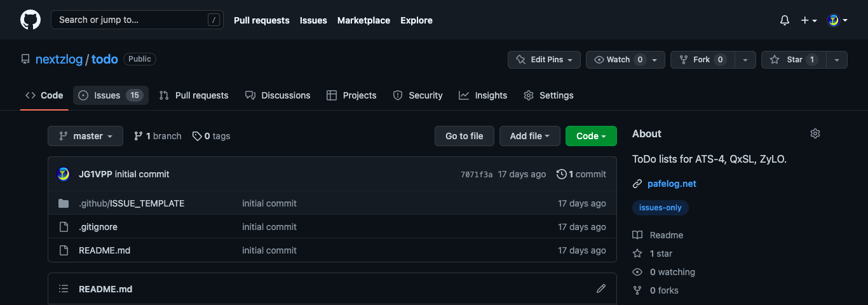Open the .github/ISSUE_TEMPLATE folder
868x305 pixels.
click(x=132, y=203)
